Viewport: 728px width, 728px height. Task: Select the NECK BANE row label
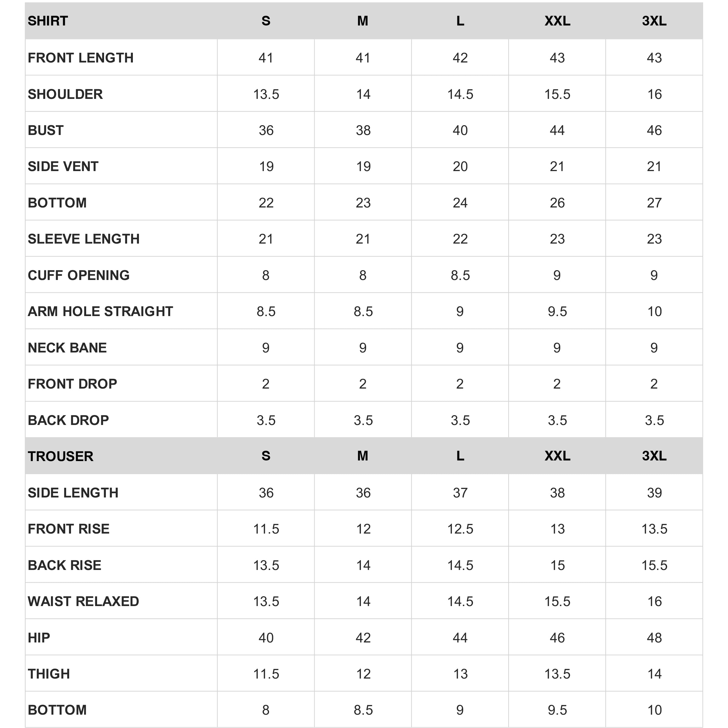point(67,347)
